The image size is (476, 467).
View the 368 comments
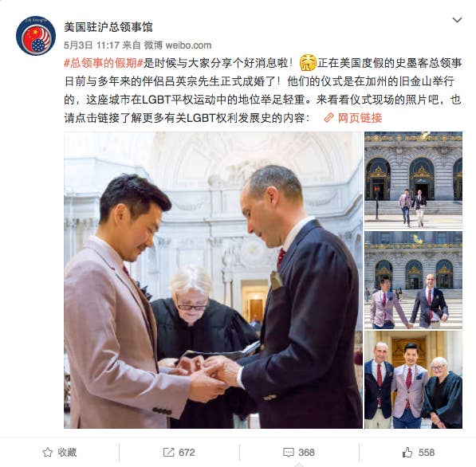[x=306, y=453]
